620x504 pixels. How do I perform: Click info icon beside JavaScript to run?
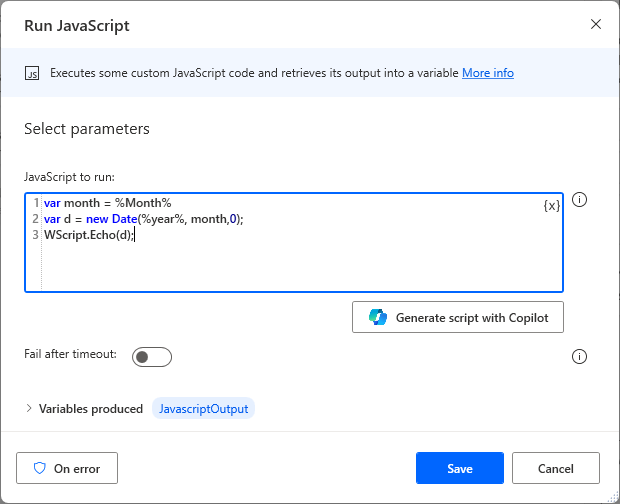pos(579,200)
